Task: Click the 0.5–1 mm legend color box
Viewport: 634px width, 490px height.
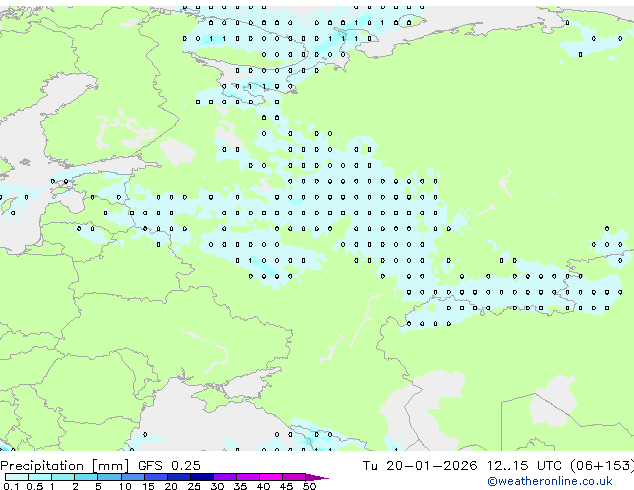Action: pos(40,477)
